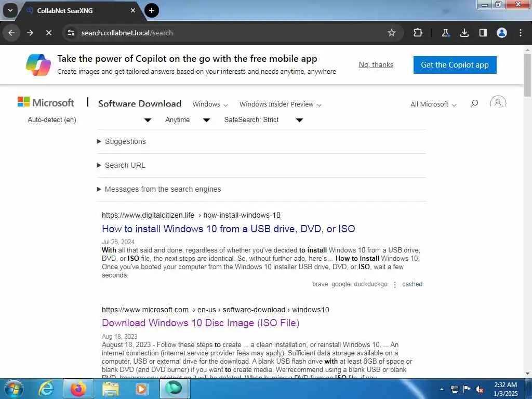Expand the All Microsoft menu
The height and width of the screenshot is (399, 532).
pyautogui.click(x=433, y=104)
